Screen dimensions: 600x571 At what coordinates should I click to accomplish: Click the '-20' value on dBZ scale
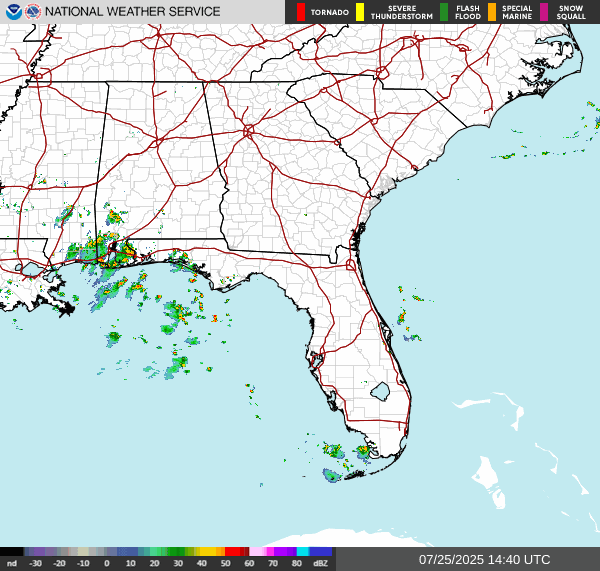59,563
